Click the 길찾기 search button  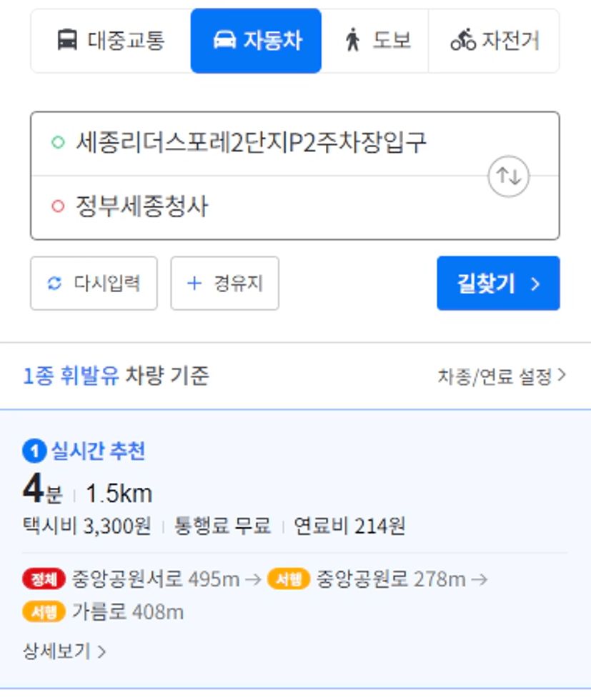pyautogui.click(x=498, y=283)
